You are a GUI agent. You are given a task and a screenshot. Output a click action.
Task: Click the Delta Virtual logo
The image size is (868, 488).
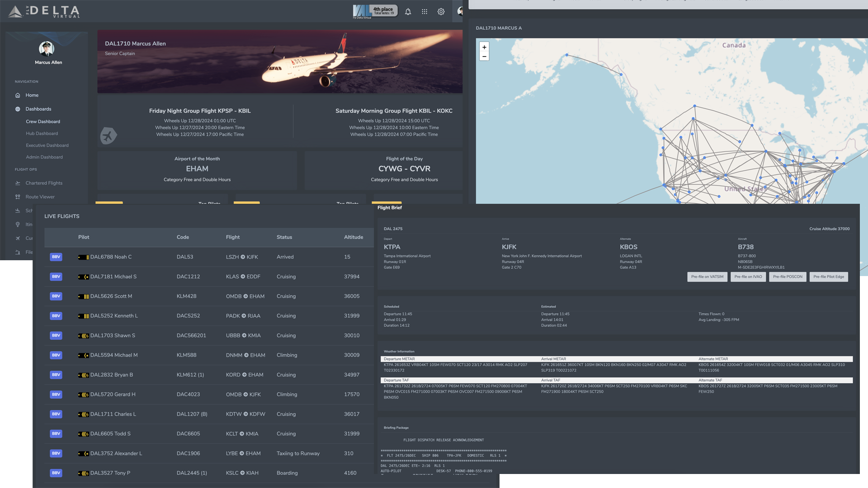click(x=44, y=11)
